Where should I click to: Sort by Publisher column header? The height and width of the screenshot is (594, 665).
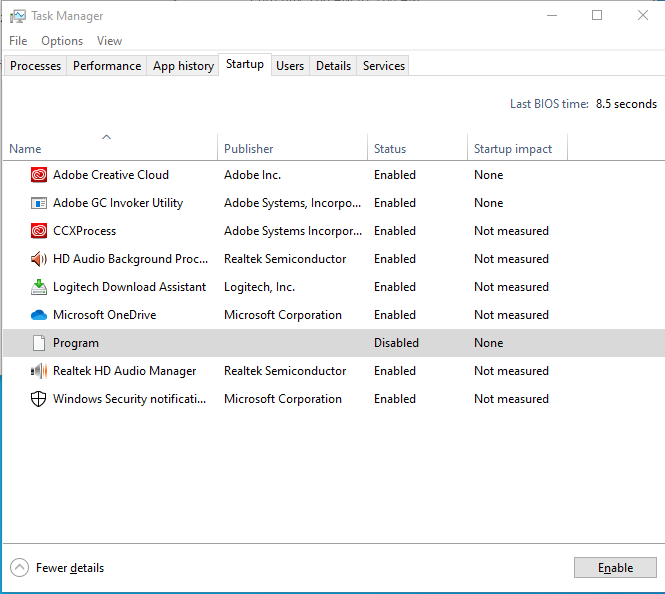click(x=292, y=149)
